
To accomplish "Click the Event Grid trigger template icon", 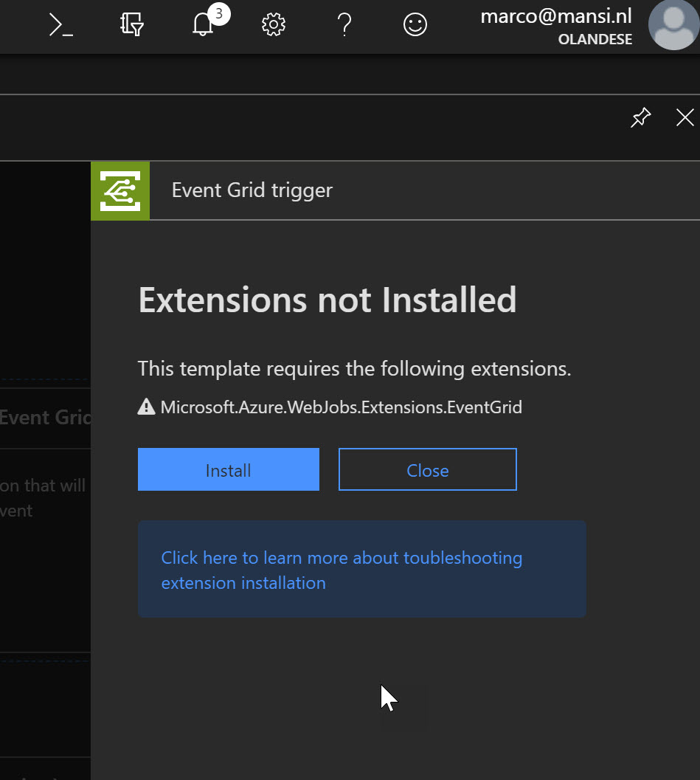I will tap(119, 190).
